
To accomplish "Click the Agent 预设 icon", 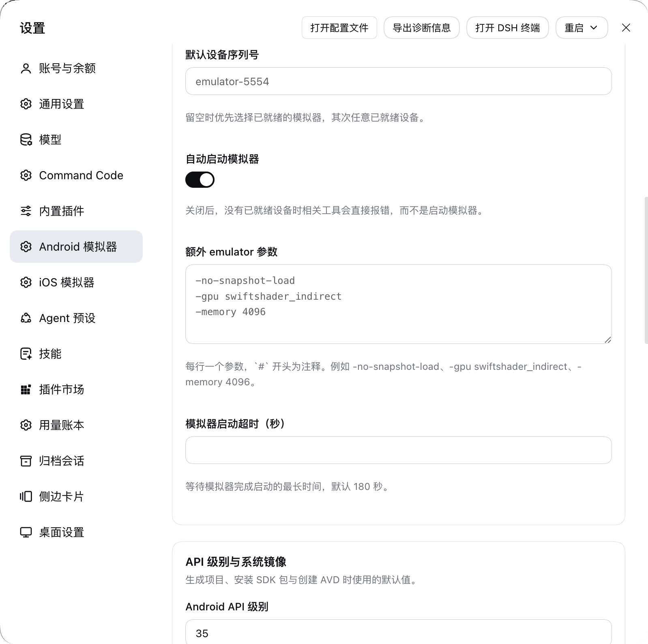I will (26, 318).
